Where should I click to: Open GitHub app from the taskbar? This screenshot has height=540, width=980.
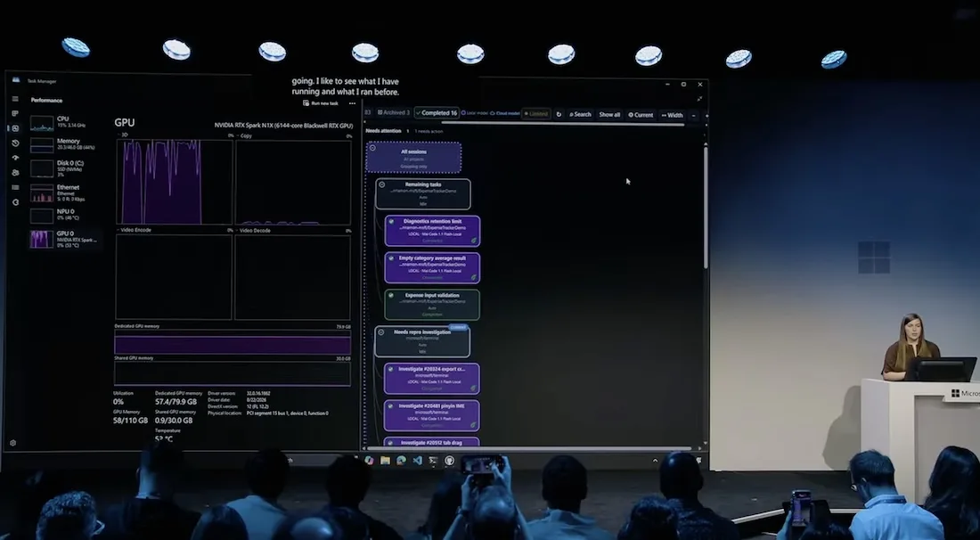click(449, 461)
